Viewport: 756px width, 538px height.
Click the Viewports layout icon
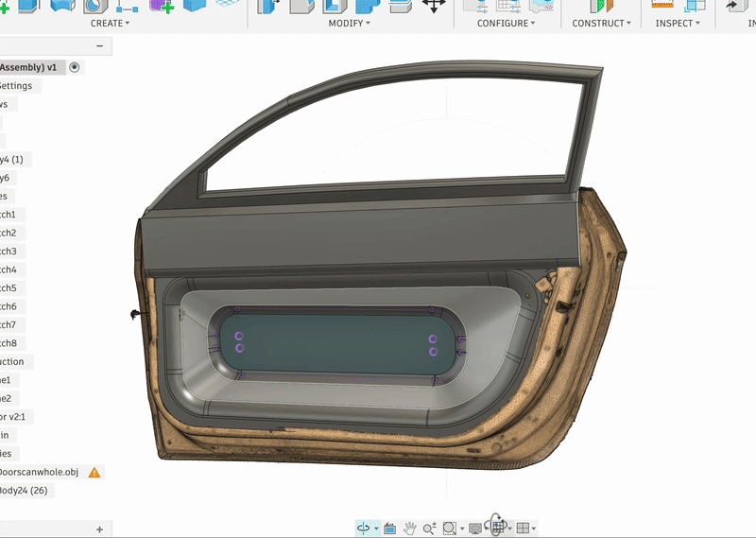point(523,529)
